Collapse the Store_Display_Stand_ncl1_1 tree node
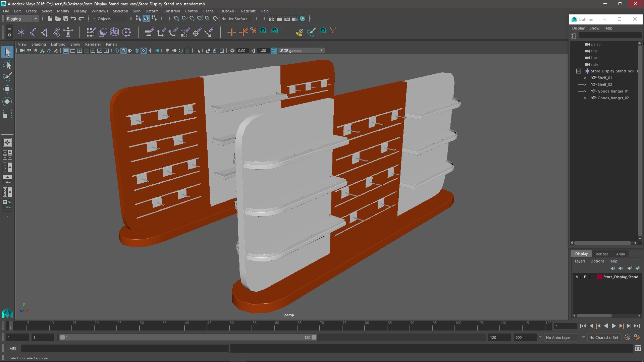644x362 pixels. pyautogui.click(x=579, y=71)
